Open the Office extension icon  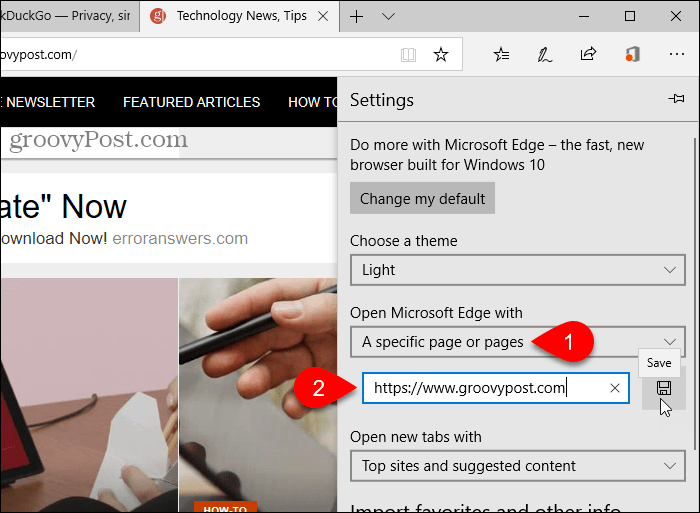[x=633, y=54]
